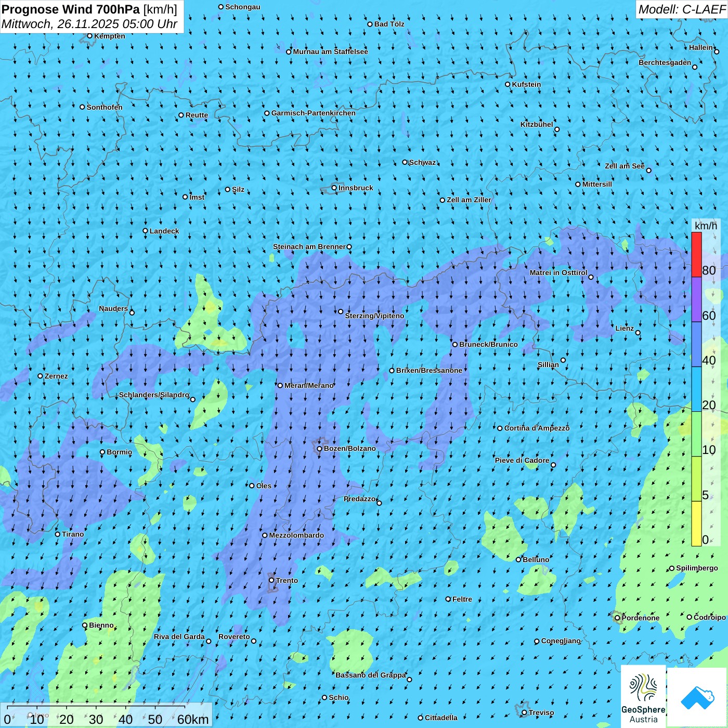
Task: Click the 'Mittwoch, 26.11.2025 05:00 Uhr' date text
Action: coord(89,24)
